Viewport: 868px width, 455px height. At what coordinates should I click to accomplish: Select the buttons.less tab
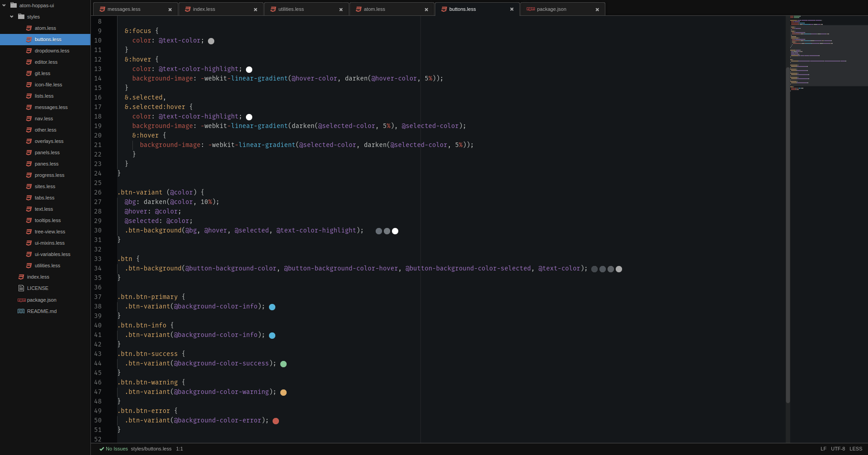pyautogui.click(x=477, y=9)
